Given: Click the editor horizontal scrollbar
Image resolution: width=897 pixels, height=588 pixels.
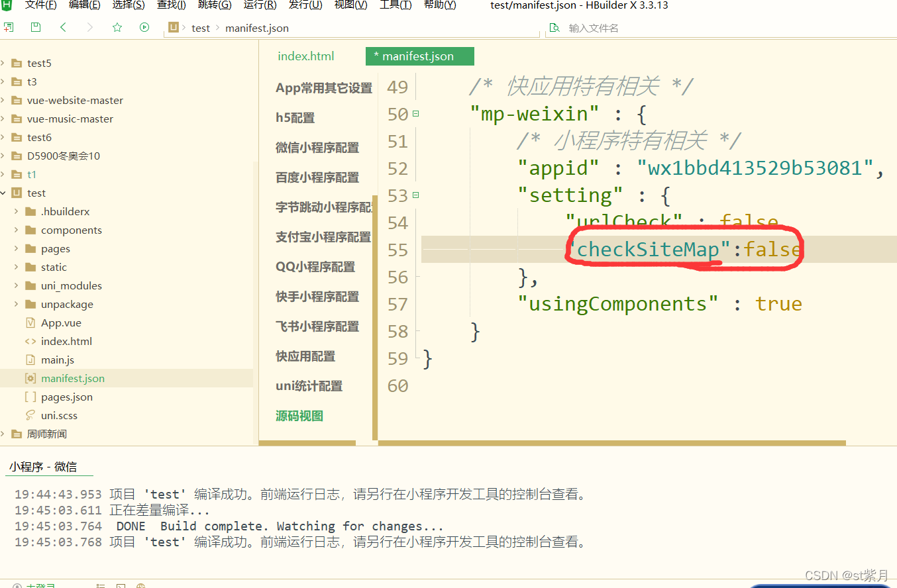Looking at the screenshot, I should tap(612, 443).
